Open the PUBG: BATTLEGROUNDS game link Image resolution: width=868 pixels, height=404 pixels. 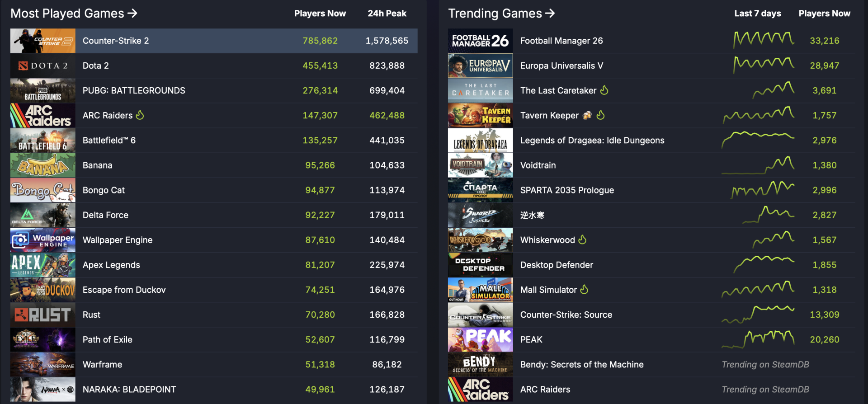point(134,90)
